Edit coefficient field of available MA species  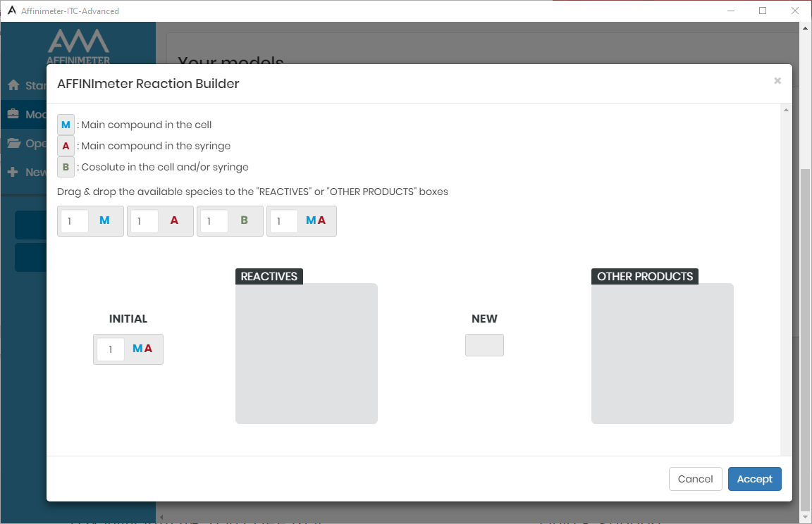tap(284, 221)
